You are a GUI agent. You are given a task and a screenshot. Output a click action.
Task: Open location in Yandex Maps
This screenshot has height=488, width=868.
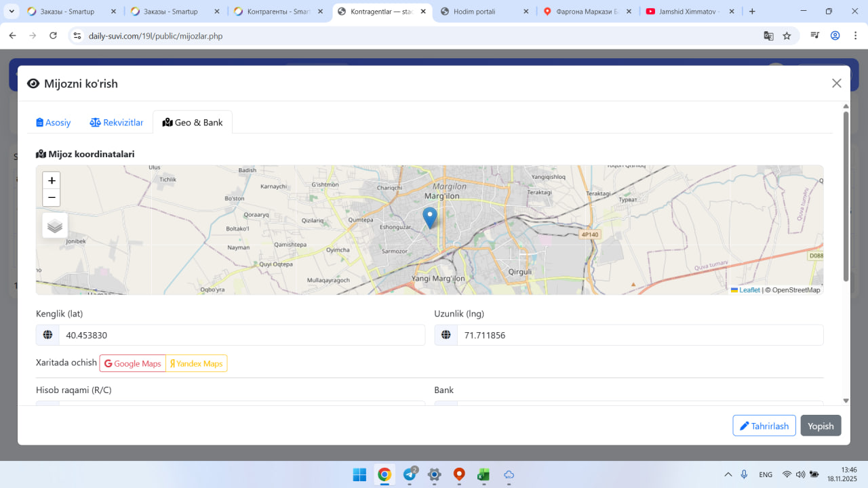(x=197, y=364)
